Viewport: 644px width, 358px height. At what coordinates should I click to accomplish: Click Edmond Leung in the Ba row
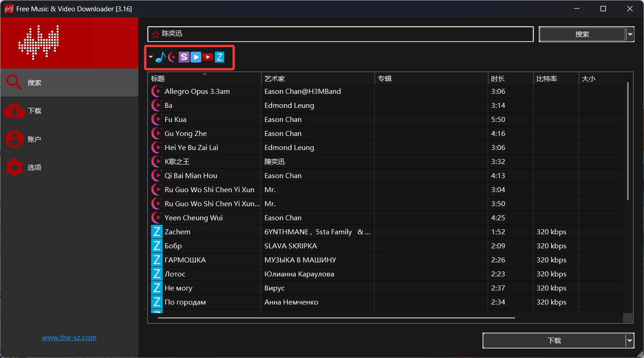(x=289, y=106)
